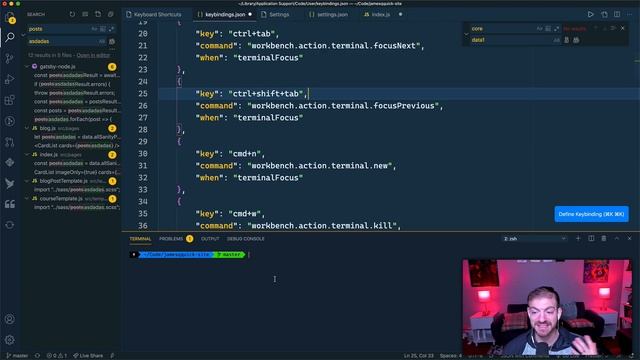Click the Define Keybinding button
Screen dimensions: 640x360
(x=591, y=214)
